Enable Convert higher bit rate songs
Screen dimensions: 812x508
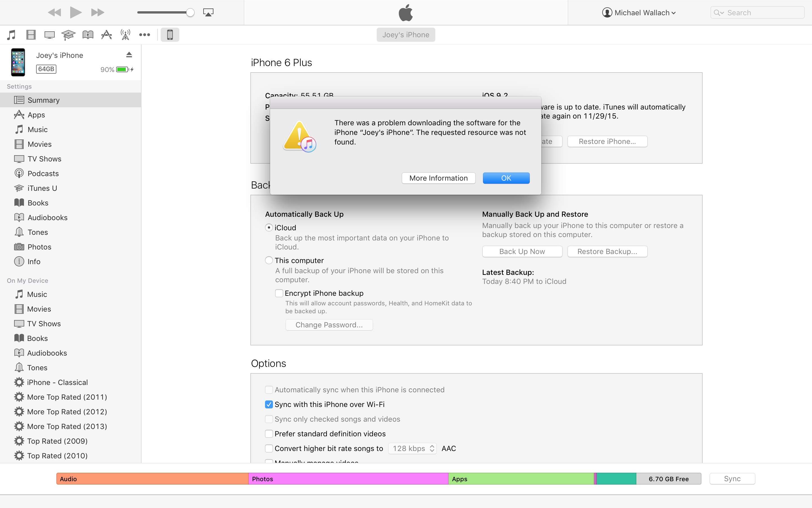pyautogui.click(x=269, y=448)
